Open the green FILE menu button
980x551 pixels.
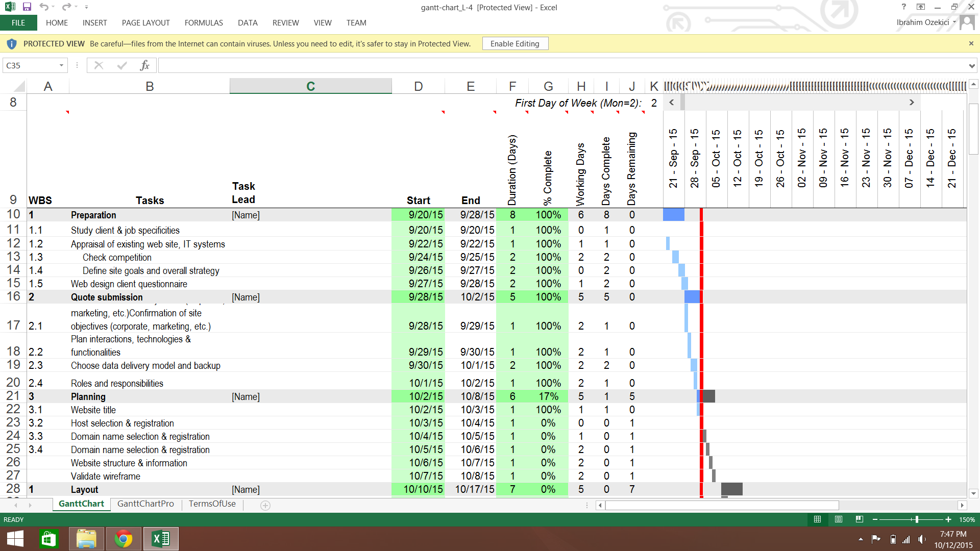(18, 23)
